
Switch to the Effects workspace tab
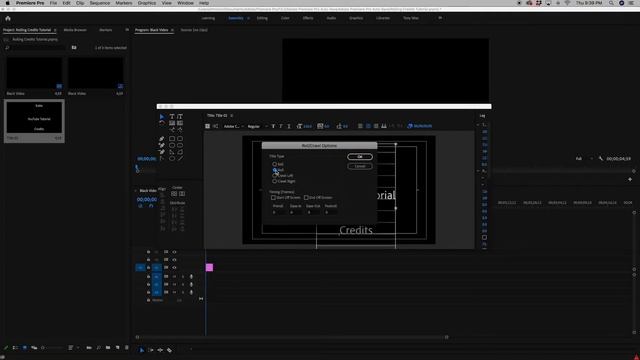[308, 18]
